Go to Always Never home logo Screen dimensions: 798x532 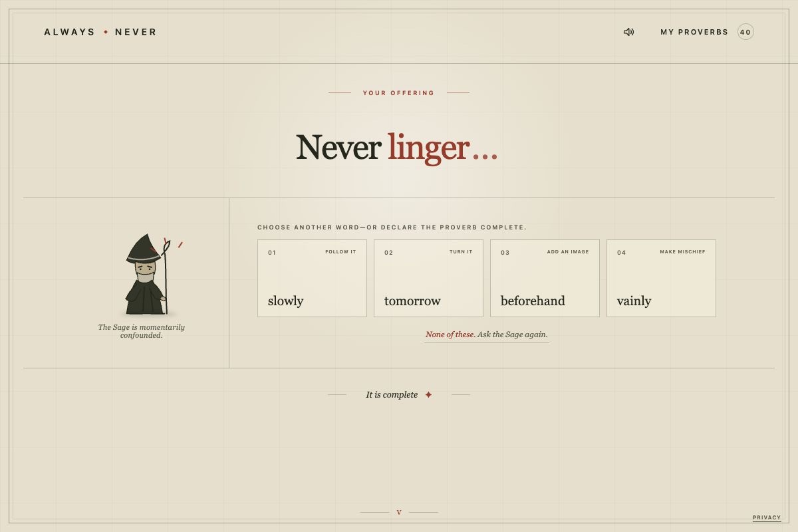100,32
